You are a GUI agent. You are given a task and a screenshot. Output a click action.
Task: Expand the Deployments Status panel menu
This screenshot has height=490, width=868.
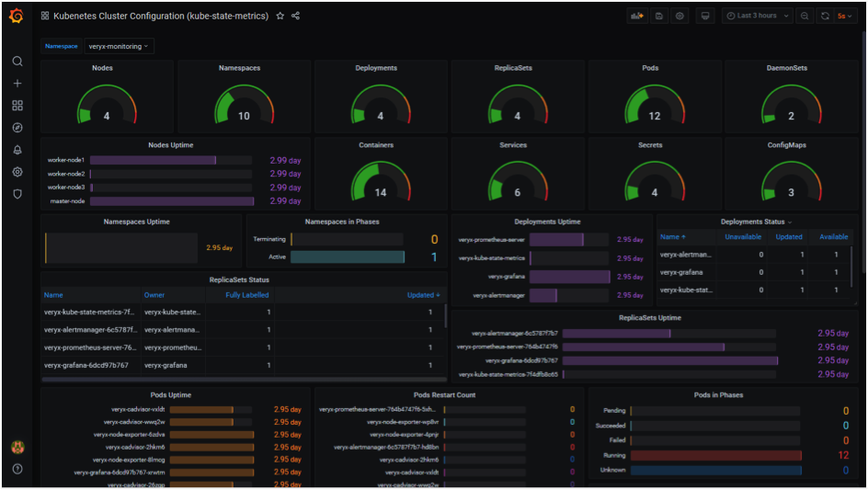[x=790, y=222]
